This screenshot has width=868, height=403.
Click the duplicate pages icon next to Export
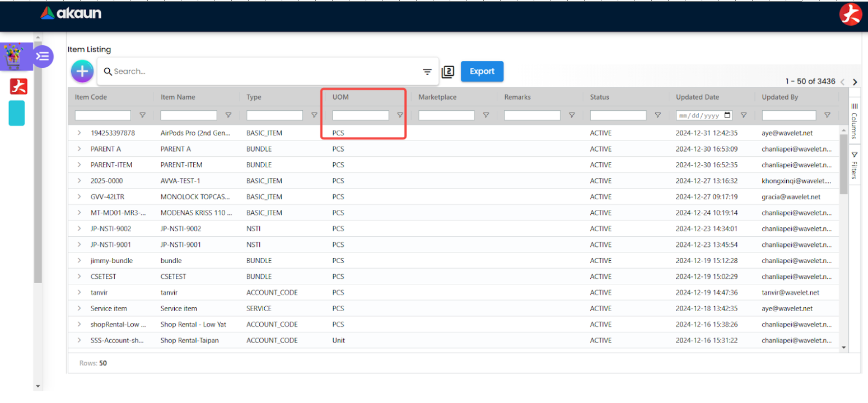click(x=448, y=71)
